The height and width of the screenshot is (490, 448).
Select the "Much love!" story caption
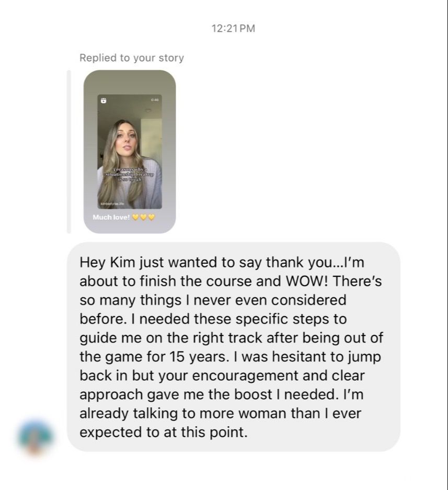click(x=111, y=217)
